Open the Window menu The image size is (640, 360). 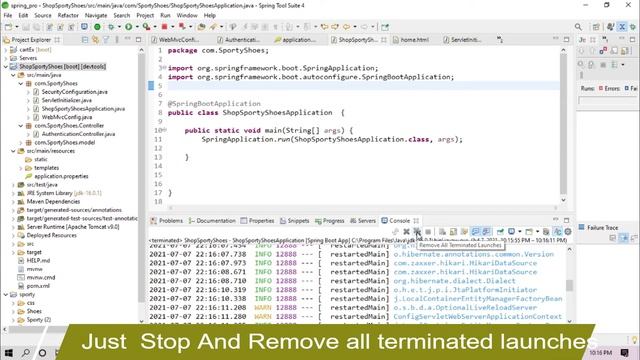(x=187, y=16)
